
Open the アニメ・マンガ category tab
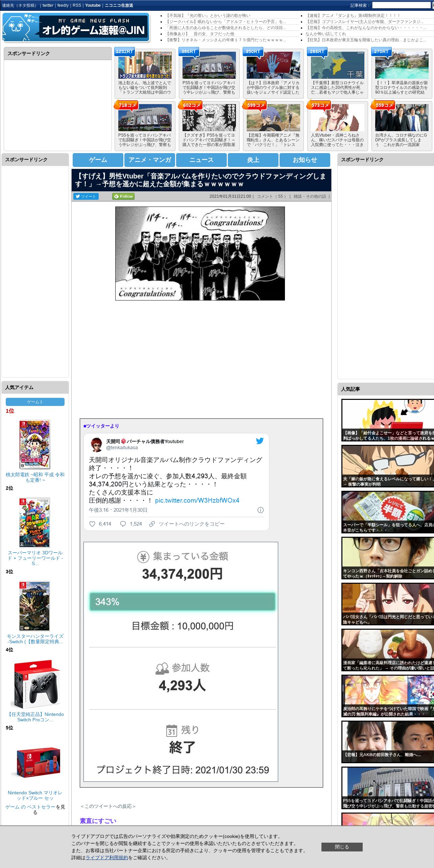point(150,160)
